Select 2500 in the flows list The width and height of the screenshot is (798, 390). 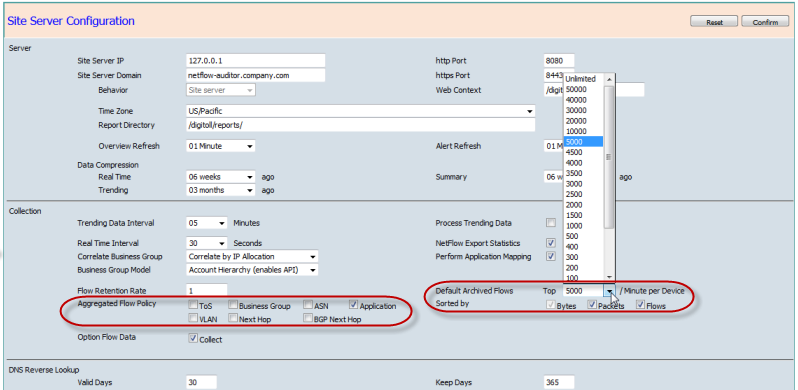pos(584,194)
